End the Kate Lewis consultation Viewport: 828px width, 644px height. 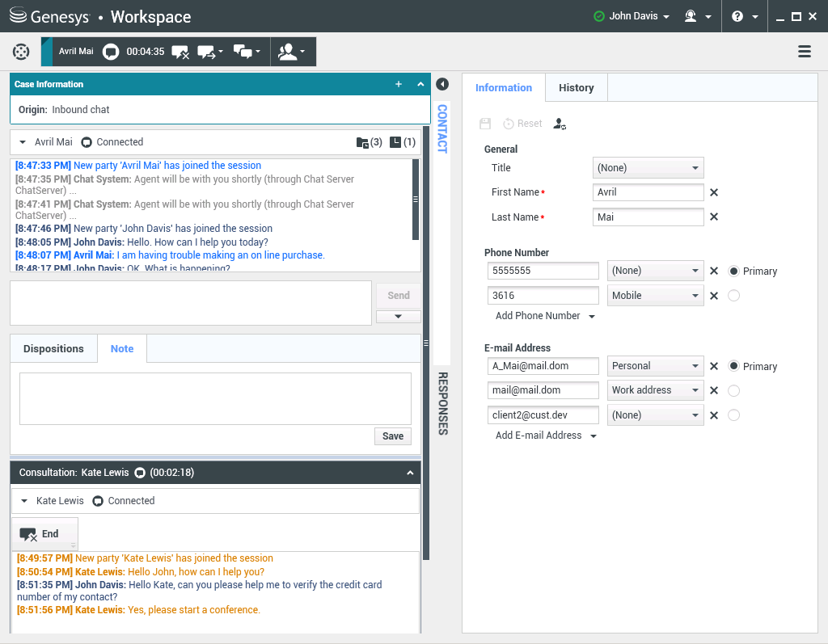[x=40, y=534]
